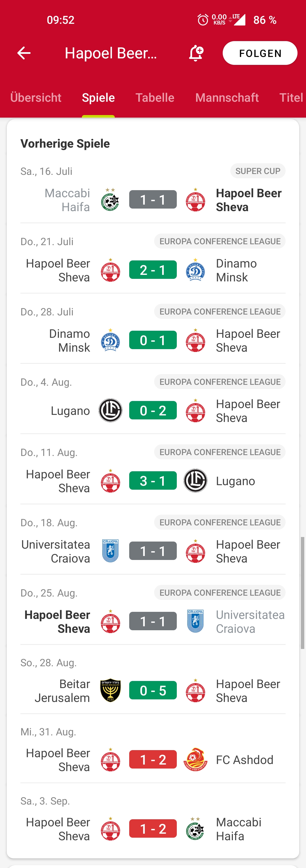Tap the FC Ashdod crest
This screenshot has height=868, width=306.
tap(195, 759)
